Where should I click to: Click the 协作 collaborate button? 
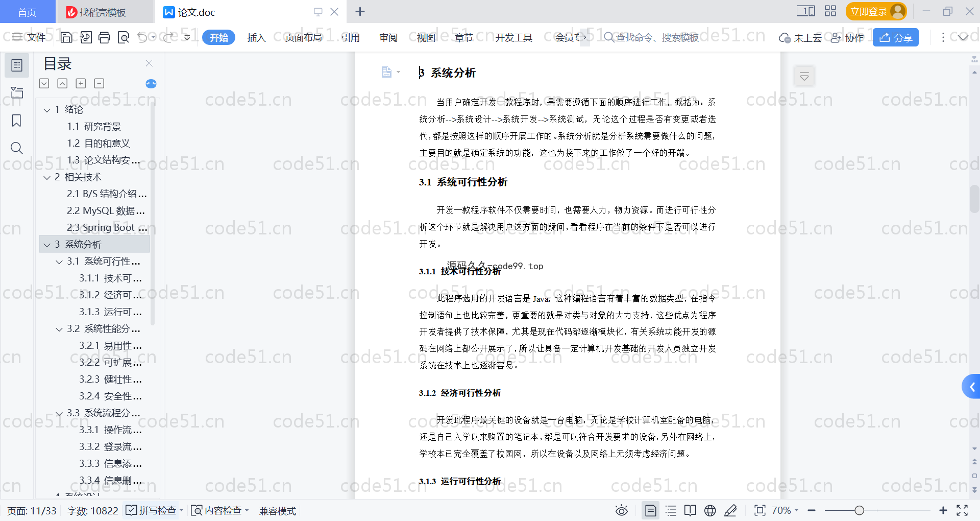tap(847, 37)
